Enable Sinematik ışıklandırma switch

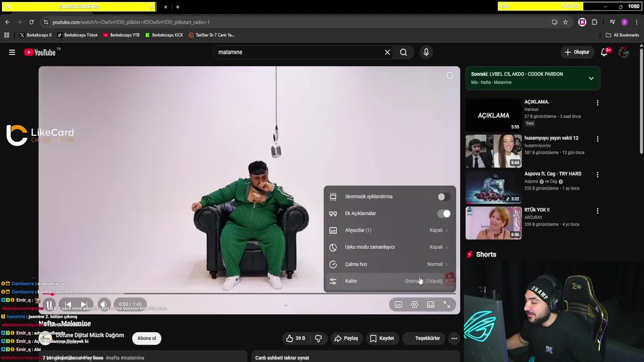[443, 197]
